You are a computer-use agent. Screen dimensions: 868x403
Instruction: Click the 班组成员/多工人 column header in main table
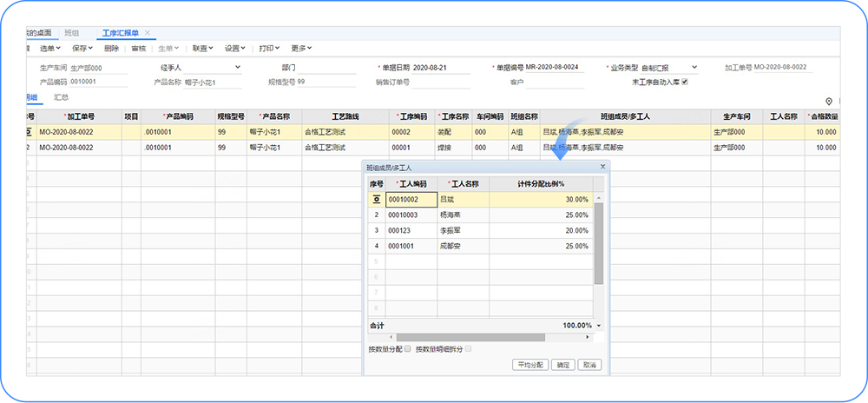(x=625, y=116)
